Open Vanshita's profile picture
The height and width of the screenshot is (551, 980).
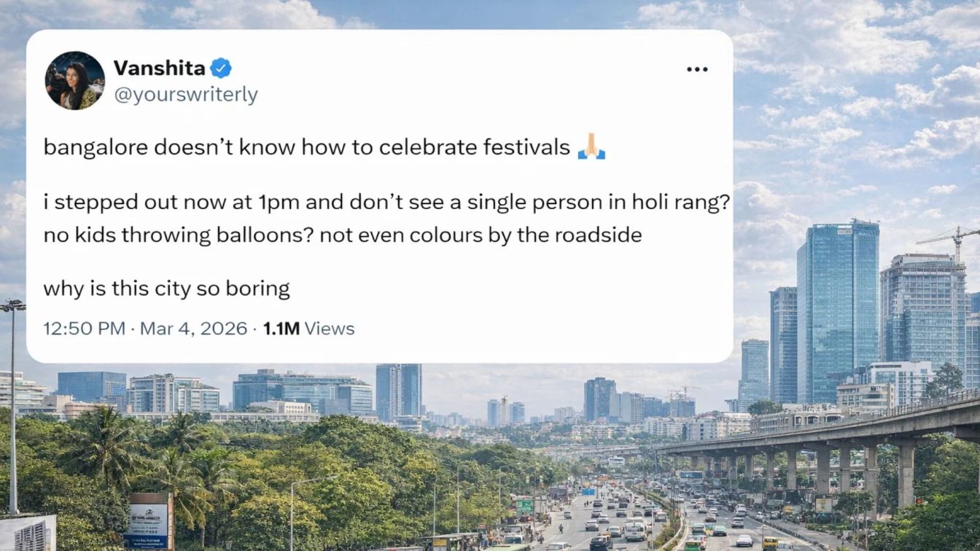75,80
